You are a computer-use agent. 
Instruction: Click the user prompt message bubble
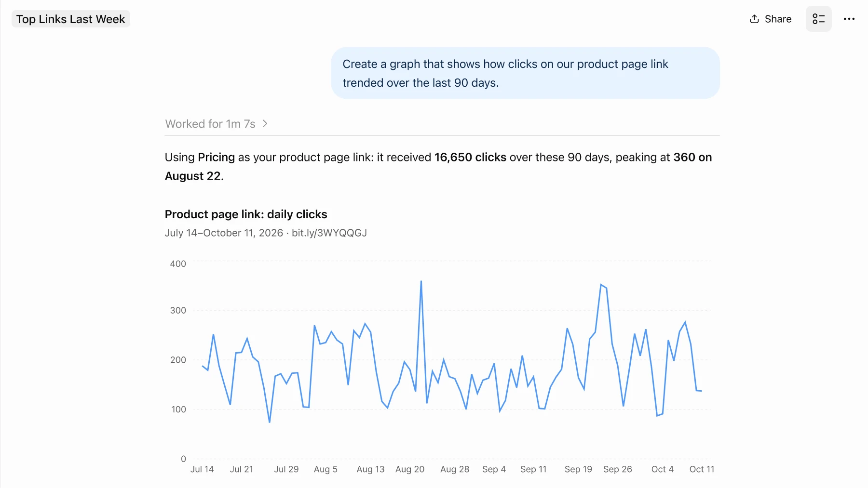(x=525, y=73)
